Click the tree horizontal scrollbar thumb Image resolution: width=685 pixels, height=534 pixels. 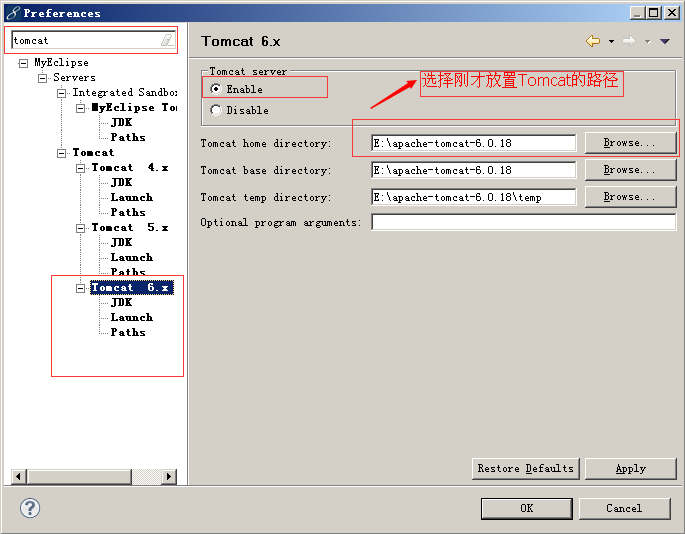click(79, 476)
